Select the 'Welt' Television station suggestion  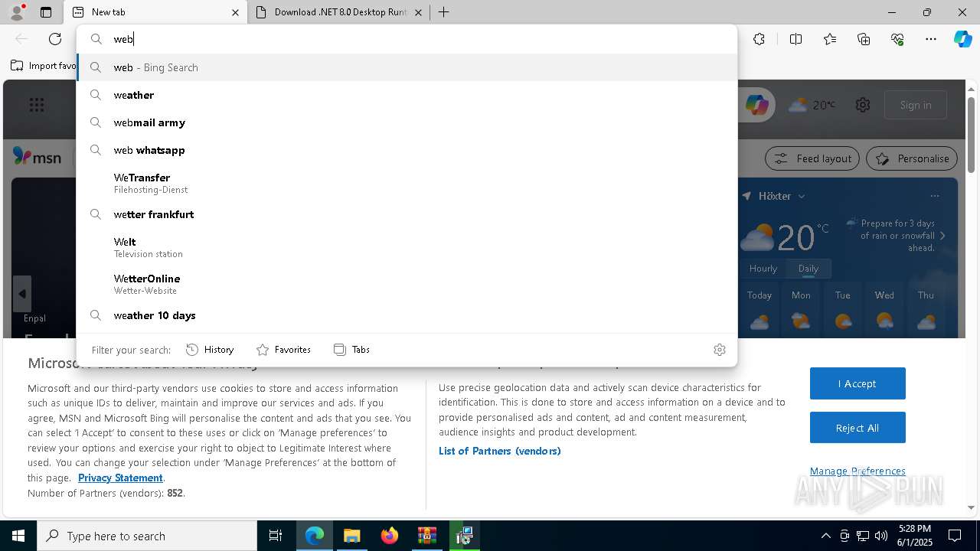[x=407, y=247]
